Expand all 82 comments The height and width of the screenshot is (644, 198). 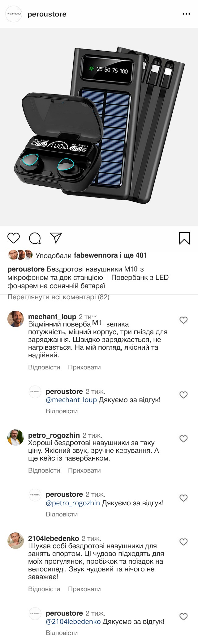coord(58,297)
